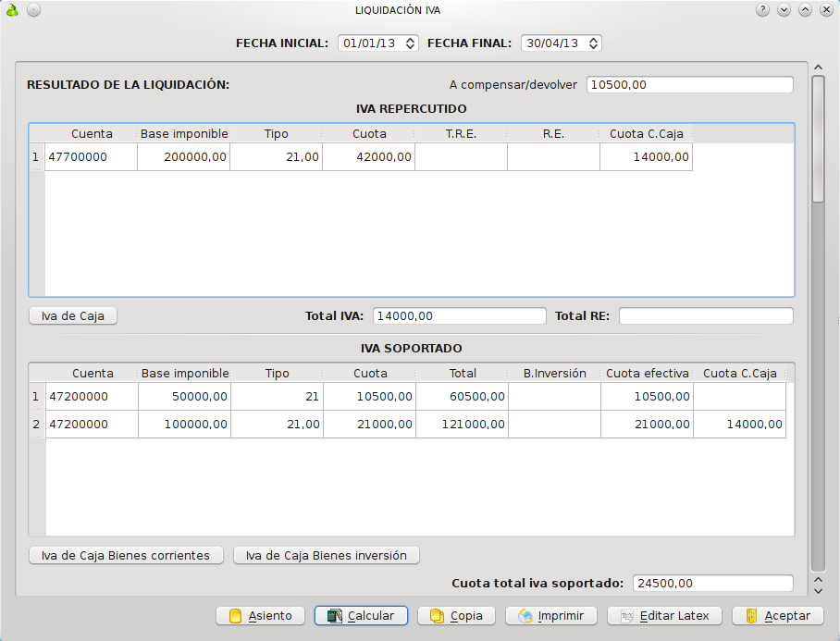Select the Tipo 21,00 cell in IVA Repercutido
This screenshot has width=840, height=641.
click(x=277, y=157)
